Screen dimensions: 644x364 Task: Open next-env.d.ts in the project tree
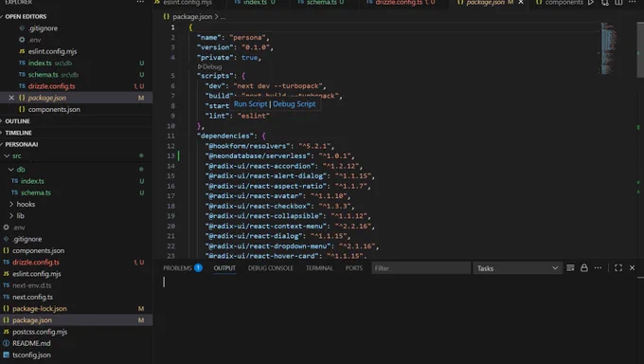(x=32, y=285)
